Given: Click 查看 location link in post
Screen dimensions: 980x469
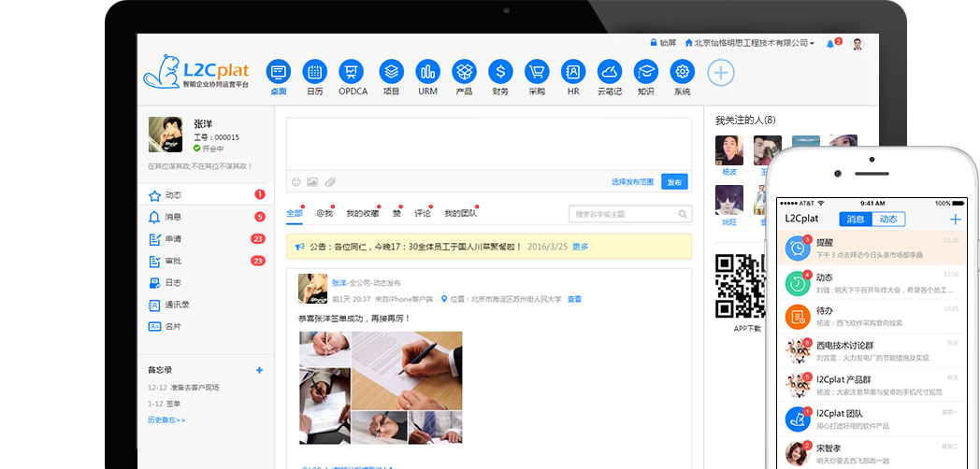Looking at the screenshot, I should (x=574, y=299).
